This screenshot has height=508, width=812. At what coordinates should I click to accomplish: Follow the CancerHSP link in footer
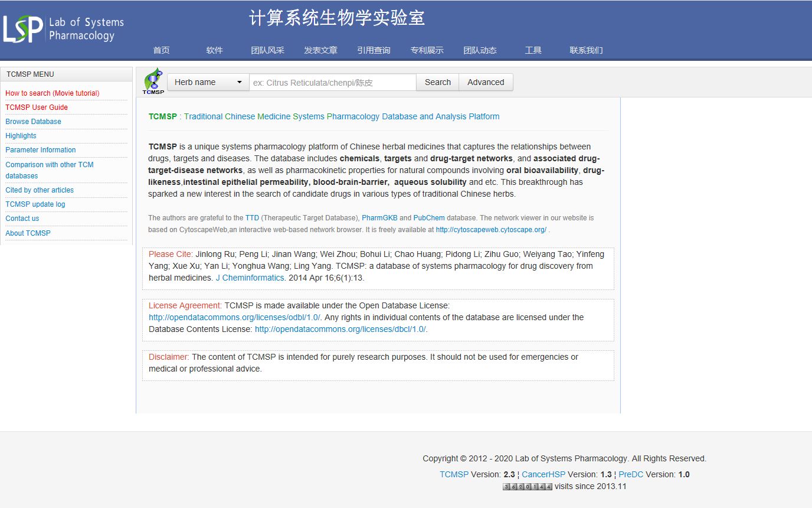(543, 474)
